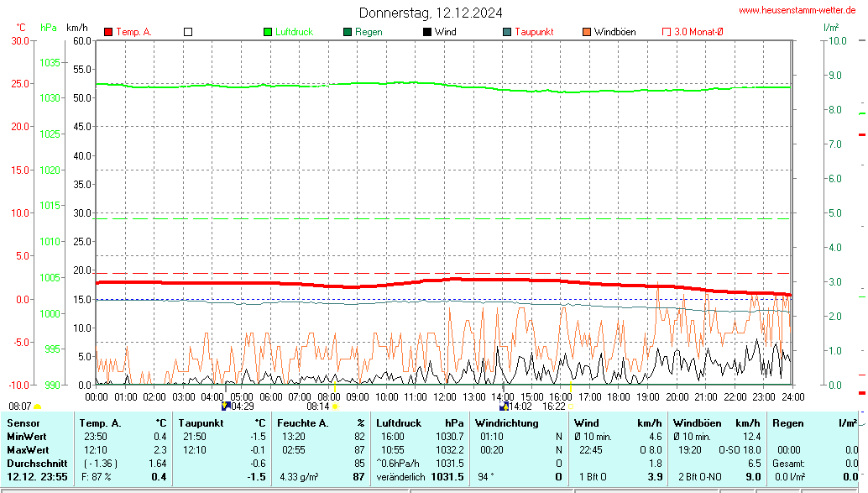The width and height of the screenshot is (868, 493).
Task: Open the heusenstamm-wetter.de link
Action: tap(797, 10)
